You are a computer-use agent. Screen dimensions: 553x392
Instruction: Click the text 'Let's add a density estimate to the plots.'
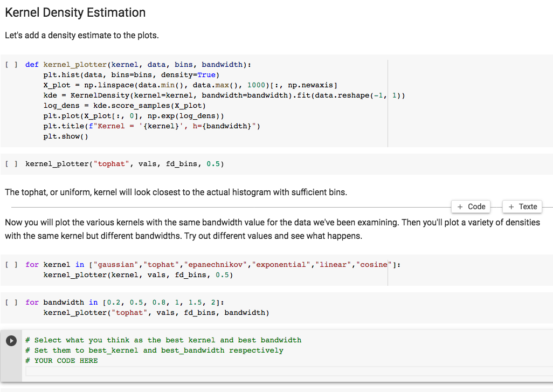click(82, 35)
